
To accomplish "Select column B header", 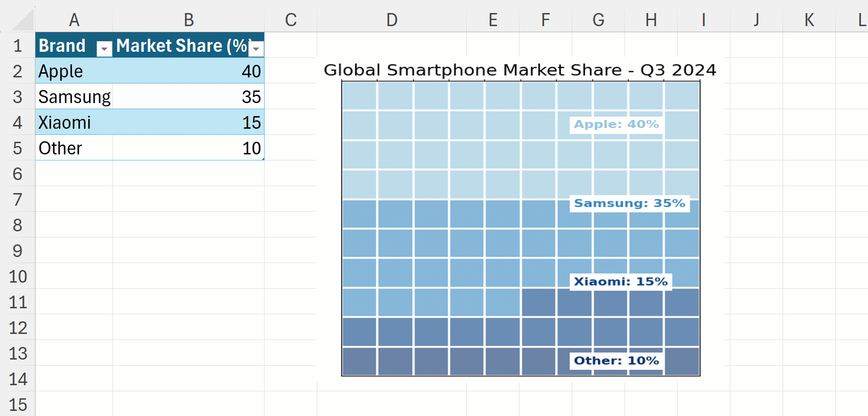I will click(x=189, y=20).
